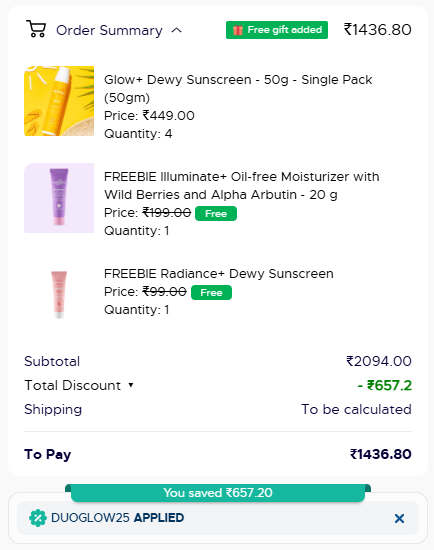Click DUOGLOW25 APPLIED coupon text
Viewport: 434px width, 550px height.
pyautogui.click(x=118, y=518)
